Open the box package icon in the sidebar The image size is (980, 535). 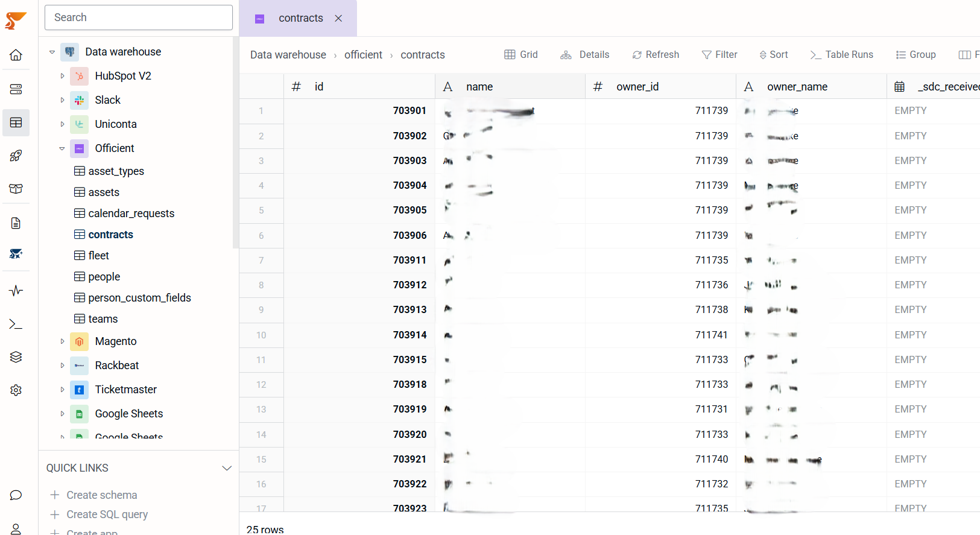(16, 189)
